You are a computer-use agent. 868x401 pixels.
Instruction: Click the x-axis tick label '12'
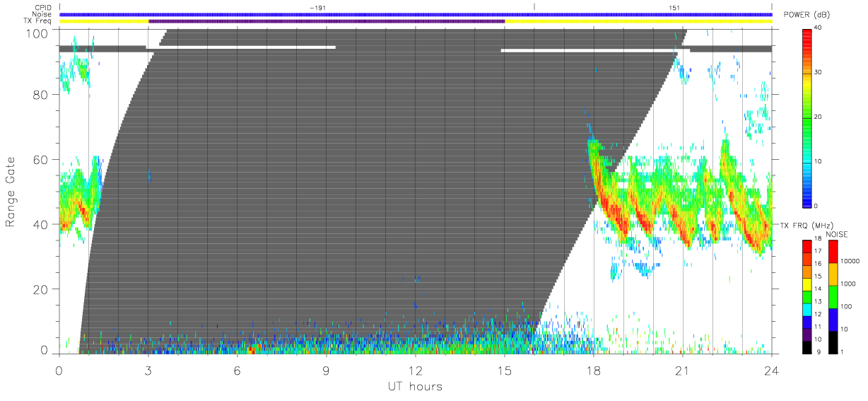(x=416, y=371)
